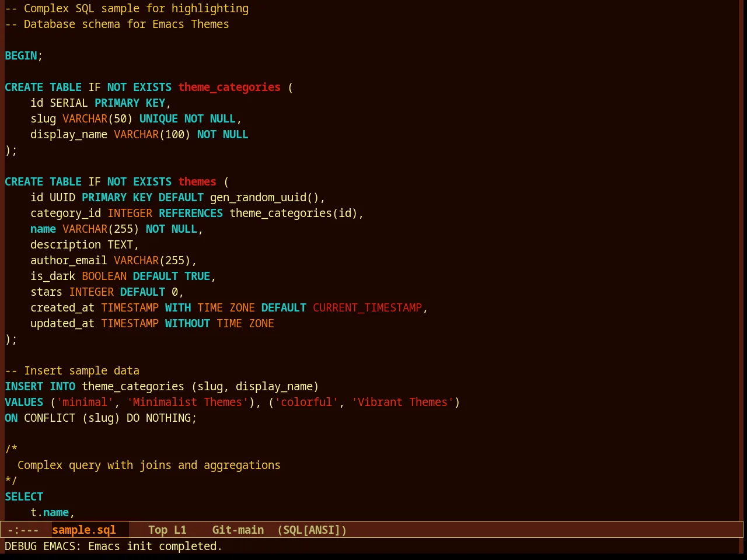Click 'Database schema for Emacs Themes' comment
The height and width of the screenshot is (560, 747).
coord(117,24)
